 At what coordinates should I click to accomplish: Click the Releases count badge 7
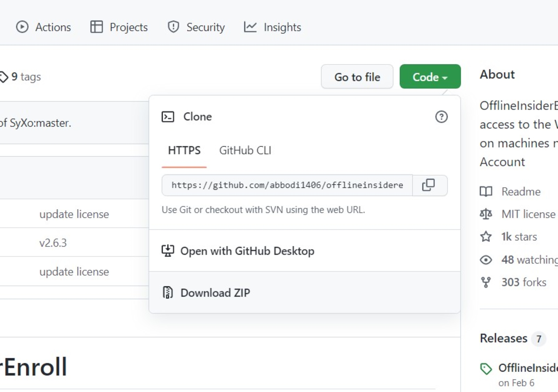pyautogui.click(x=539, y=339)
